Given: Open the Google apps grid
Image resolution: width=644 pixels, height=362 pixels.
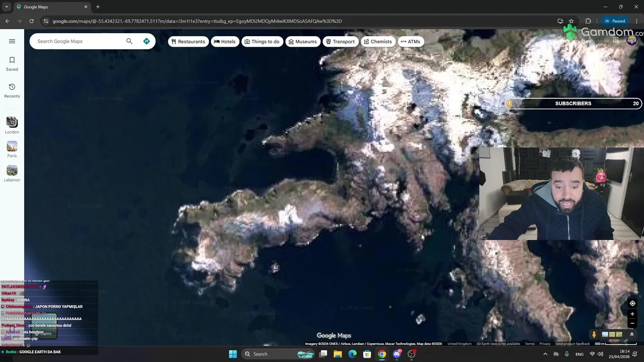Looking at the screenshot, I should coord(616,40).
